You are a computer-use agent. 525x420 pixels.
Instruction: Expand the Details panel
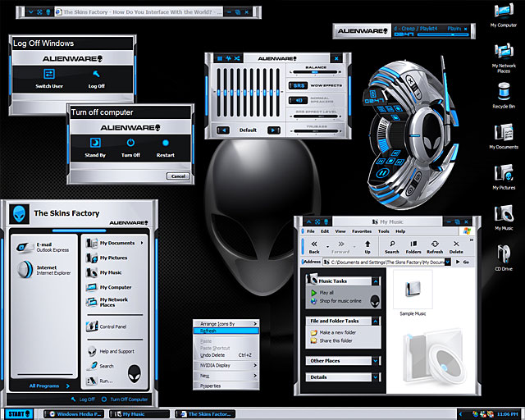pyautogui.click(x=376, y=377)
